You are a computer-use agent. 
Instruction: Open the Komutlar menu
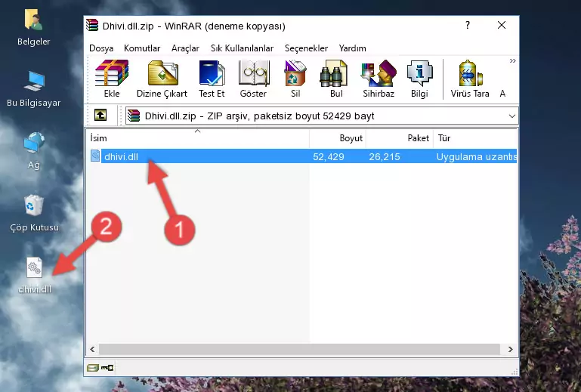tap(142, 48)
